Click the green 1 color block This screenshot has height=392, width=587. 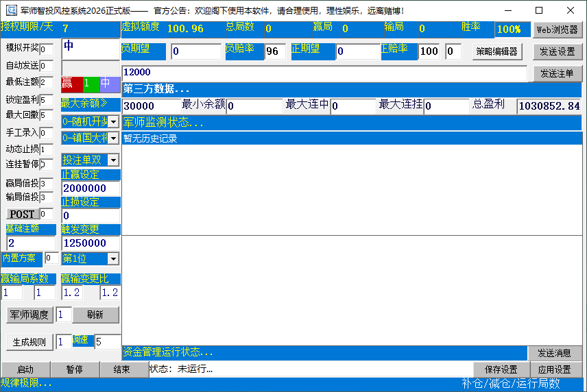[x=91, y=84]
